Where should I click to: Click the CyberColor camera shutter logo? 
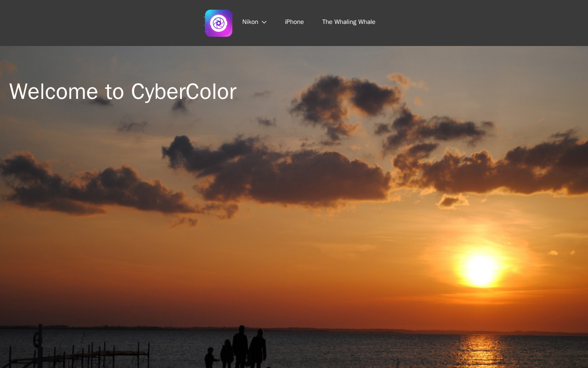tap(219, 23)
